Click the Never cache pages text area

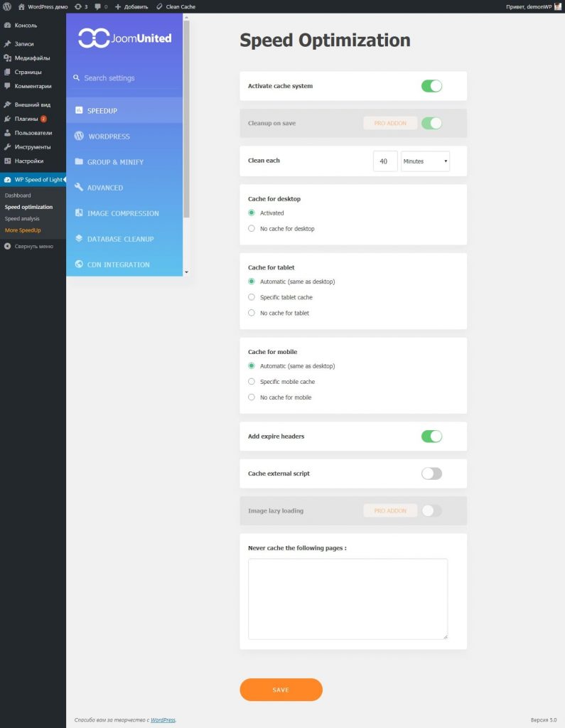coord(348,599)
